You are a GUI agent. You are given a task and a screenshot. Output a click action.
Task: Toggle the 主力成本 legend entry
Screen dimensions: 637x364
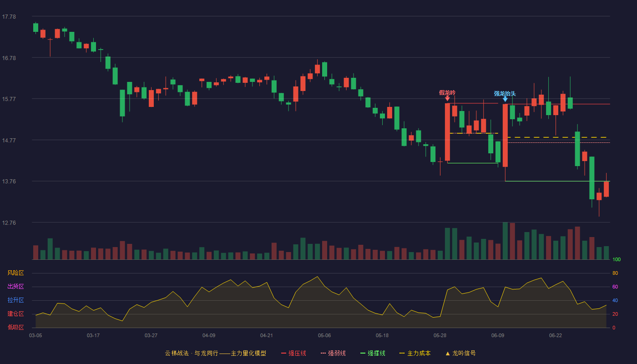[415, 353]
